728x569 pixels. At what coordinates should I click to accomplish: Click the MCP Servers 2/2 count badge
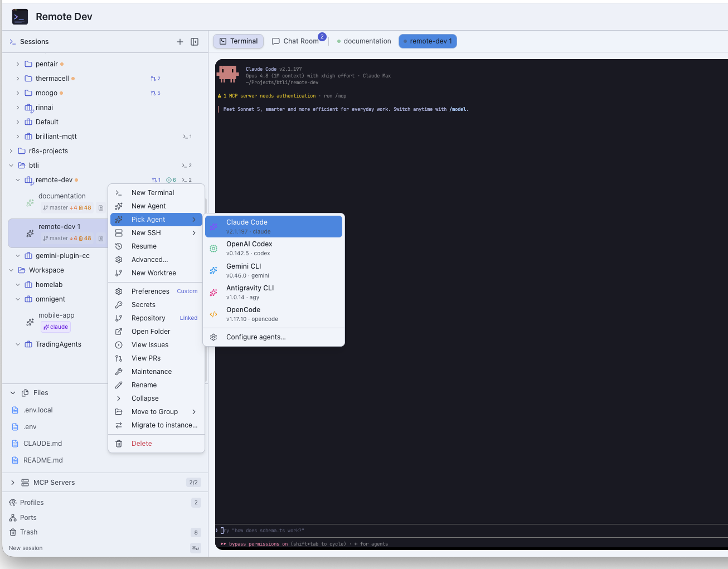pos(193,483)
